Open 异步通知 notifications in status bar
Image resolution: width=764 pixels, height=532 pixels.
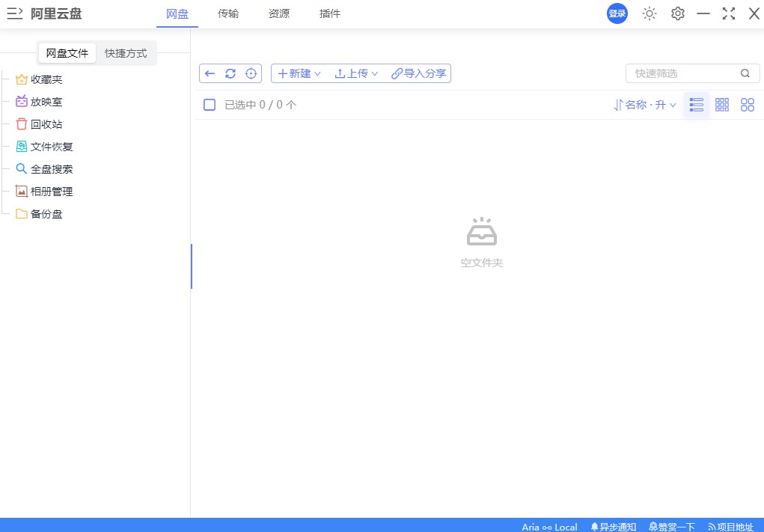614,526
